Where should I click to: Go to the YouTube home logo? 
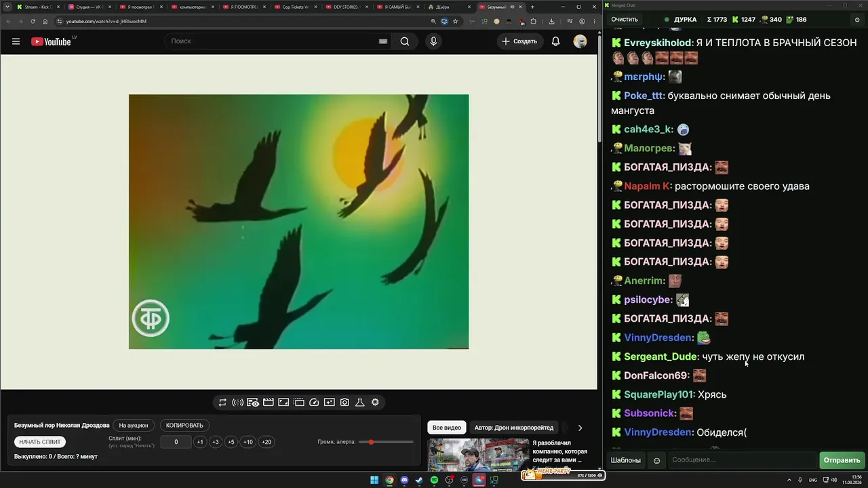tap(51, 41)
